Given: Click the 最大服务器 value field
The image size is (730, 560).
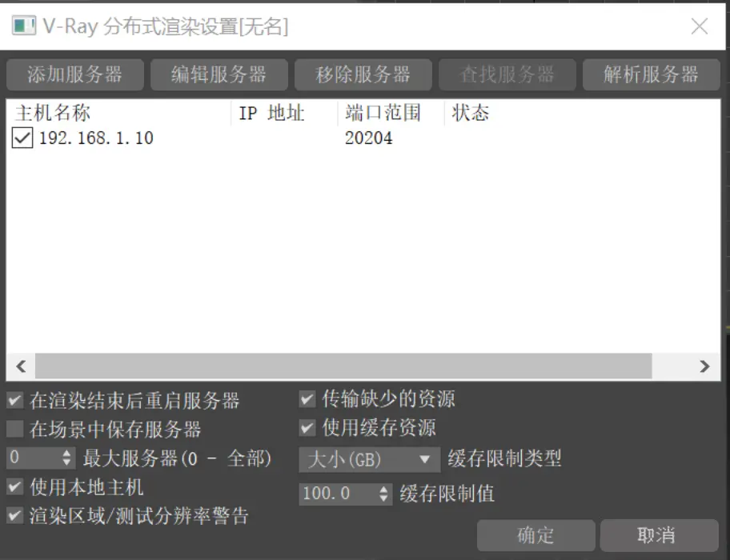Looking at the screenshot, I should pos(34,458).
